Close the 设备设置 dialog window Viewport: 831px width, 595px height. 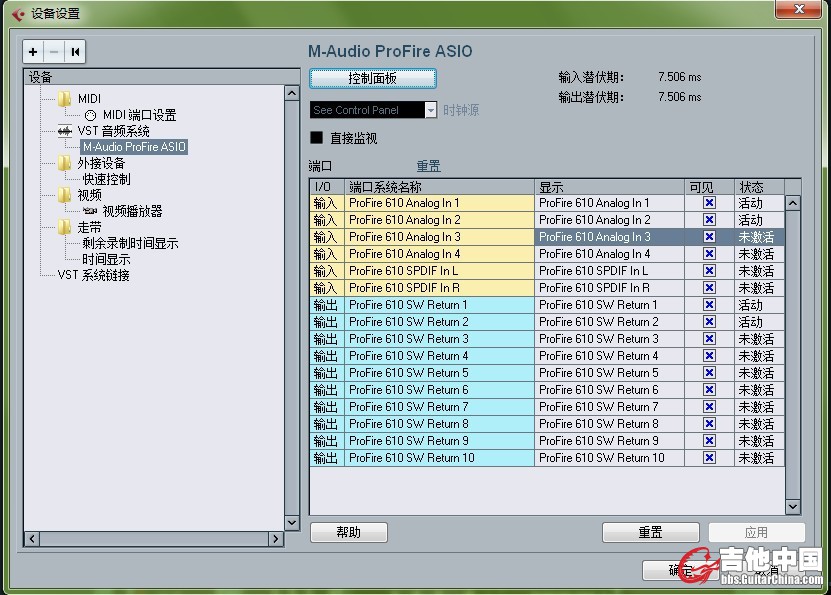799,9
